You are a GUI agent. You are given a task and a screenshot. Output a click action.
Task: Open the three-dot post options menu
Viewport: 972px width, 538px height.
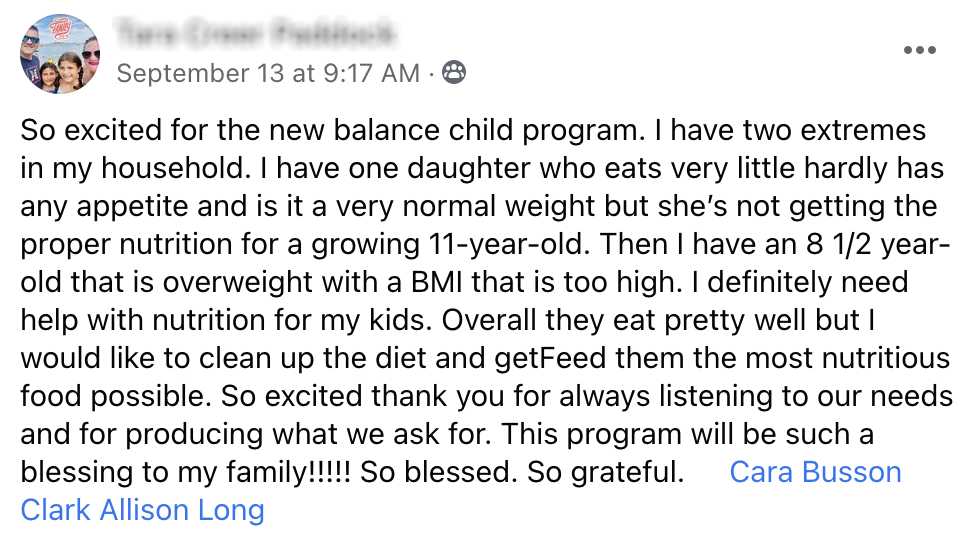coord(919,50)
